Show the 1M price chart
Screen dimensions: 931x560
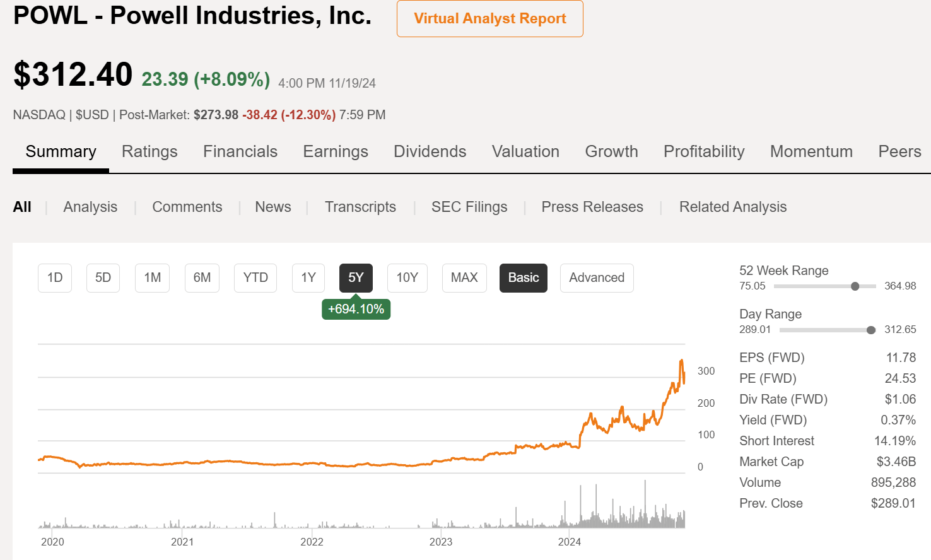(151, 277)
